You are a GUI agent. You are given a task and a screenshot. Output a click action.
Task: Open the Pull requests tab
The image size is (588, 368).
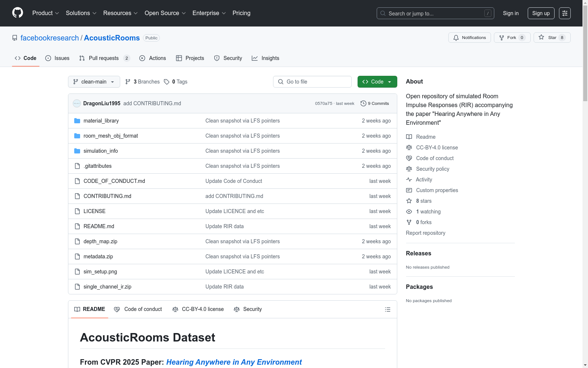(104, 58)
